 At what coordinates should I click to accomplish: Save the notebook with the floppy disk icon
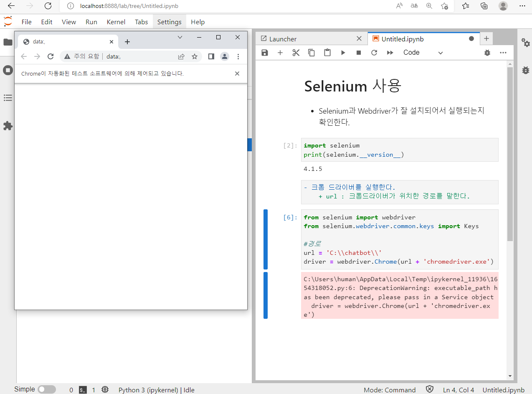pyautogui.click(x=264, y=53)
